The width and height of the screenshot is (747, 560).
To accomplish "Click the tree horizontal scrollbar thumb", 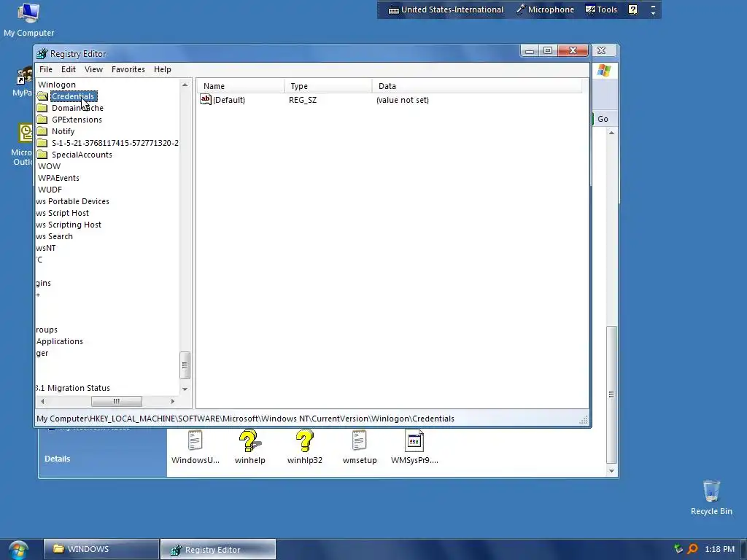I will point(116,402).
